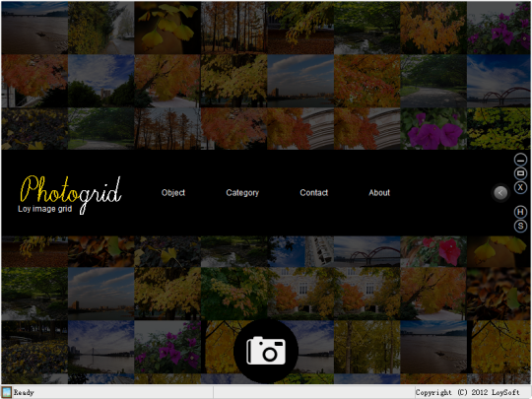Select the Loy image grid subtitle
Screen dimensions: 532x399
[44, 209]
